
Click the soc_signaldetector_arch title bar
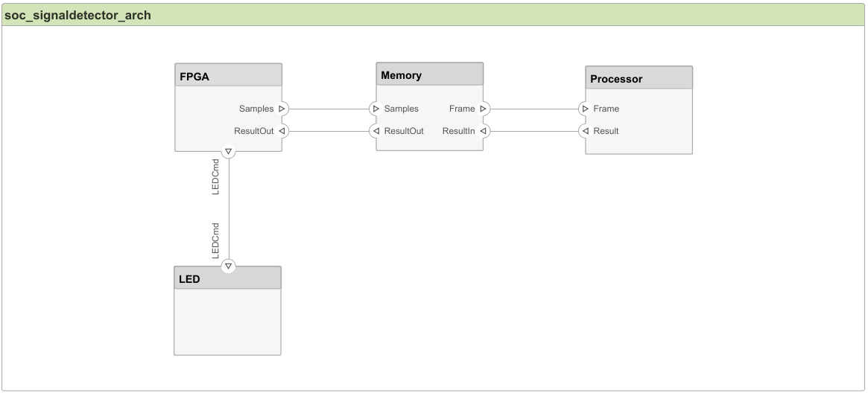(434, 15)
